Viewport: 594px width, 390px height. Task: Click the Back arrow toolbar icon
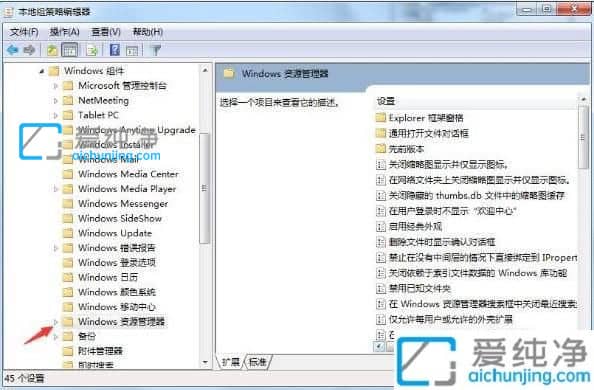point(13,50)
